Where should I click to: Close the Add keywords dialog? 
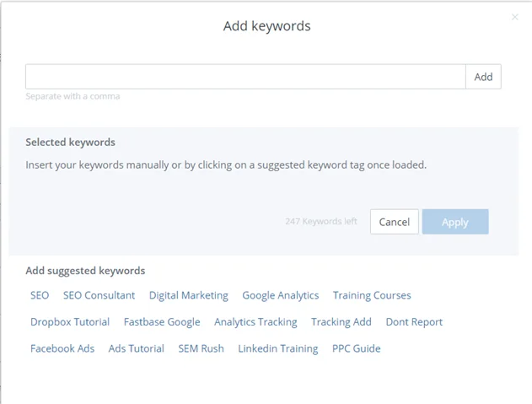514,17
